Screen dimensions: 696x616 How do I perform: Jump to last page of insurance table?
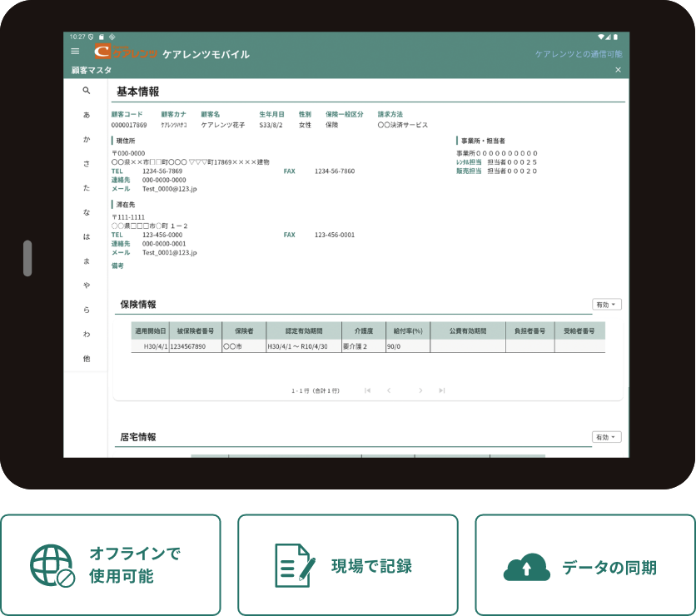click(441, 390)
